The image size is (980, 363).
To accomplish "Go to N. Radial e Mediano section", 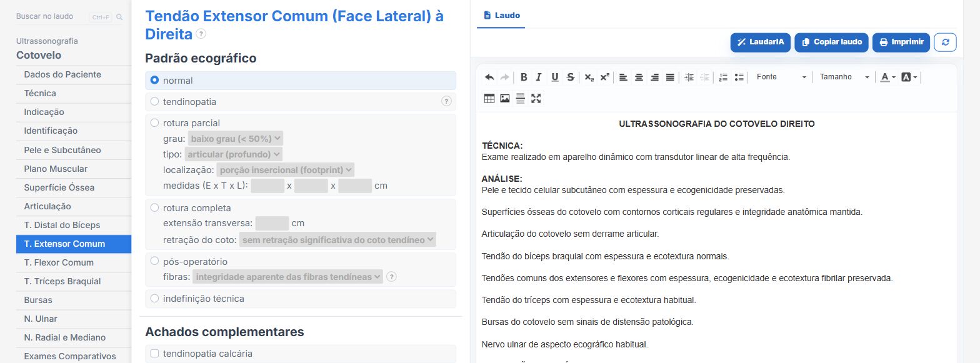I will click(x=74, y=337).
